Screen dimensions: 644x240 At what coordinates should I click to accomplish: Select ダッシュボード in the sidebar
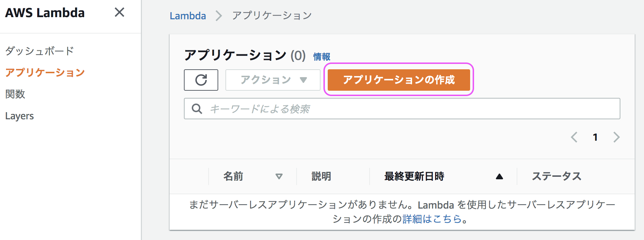(39, 51)
